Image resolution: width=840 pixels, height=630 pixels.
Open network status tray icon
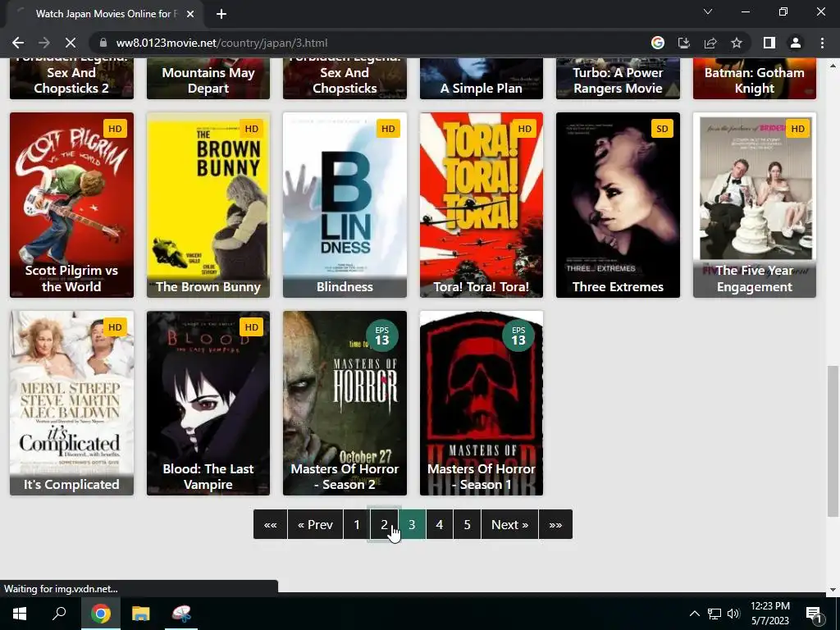click(714, 614)
